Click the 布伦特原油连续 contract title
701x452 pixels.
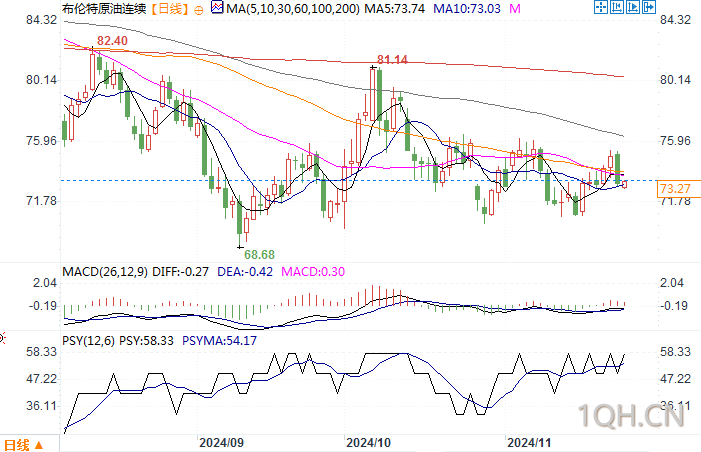tap(104, 8)
